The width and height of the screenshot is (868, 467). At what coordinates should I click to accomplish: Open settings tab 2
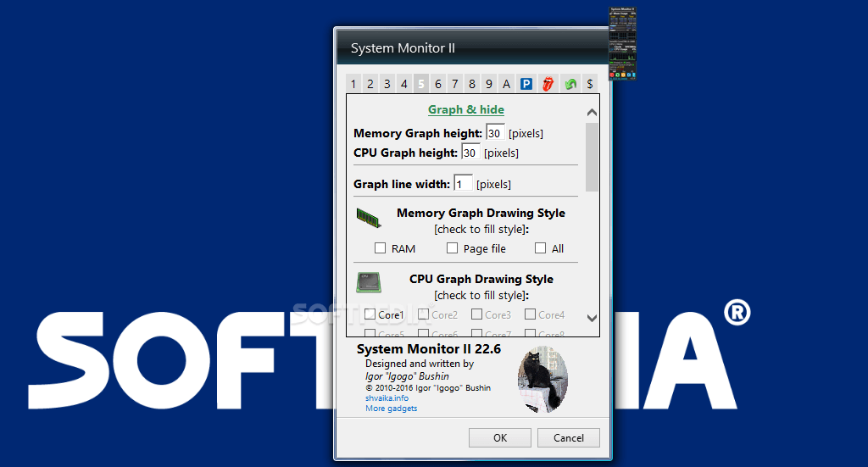tap(370, 84)
